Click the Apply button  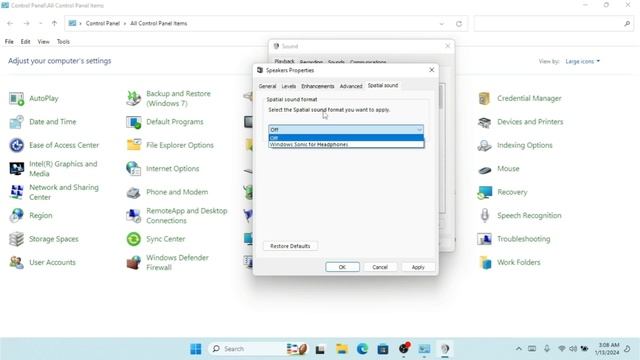tap(418, 267)
